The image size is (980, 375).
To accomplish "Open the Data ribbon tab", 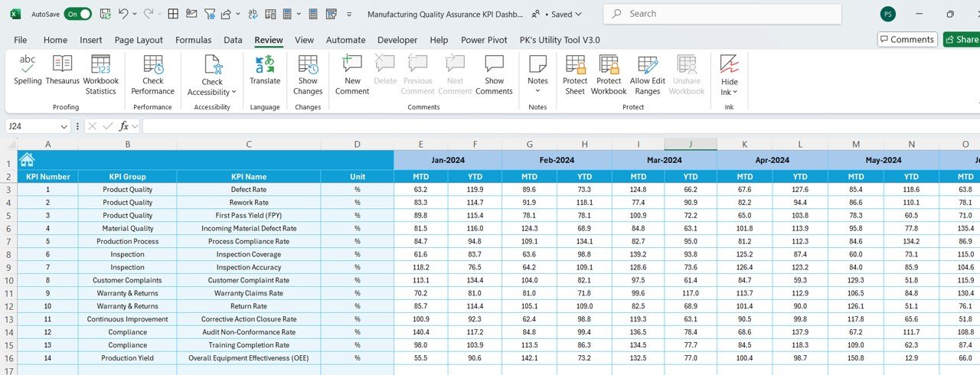I will pos(233,40).
